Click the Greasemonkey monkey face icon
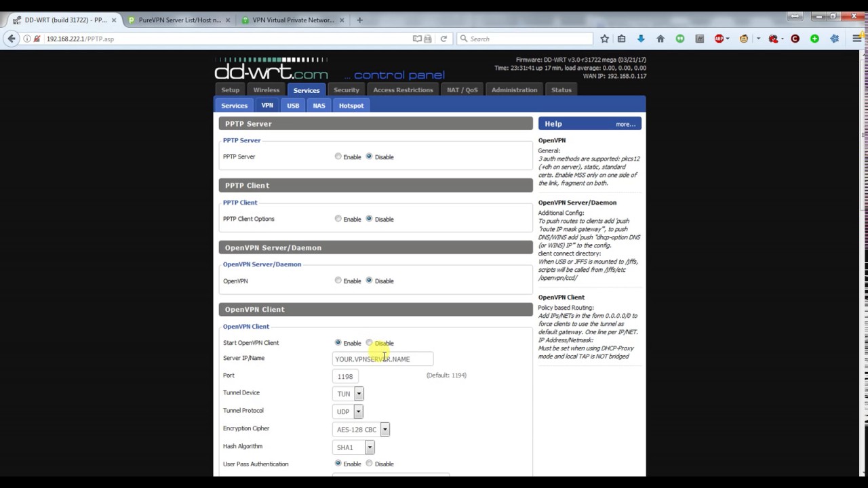Viewport: 868px width, 488px height. click(744, 39)
